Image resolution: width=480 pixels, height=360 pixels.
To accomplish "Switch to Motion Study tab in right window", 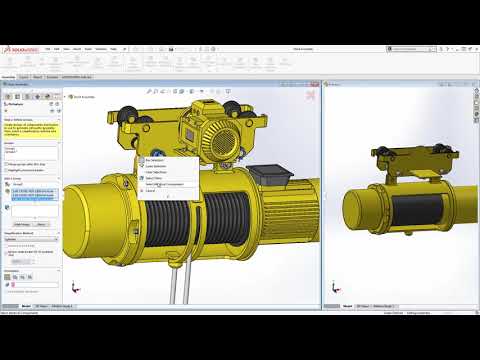I will pyautogui.click(x=383, y=306).
